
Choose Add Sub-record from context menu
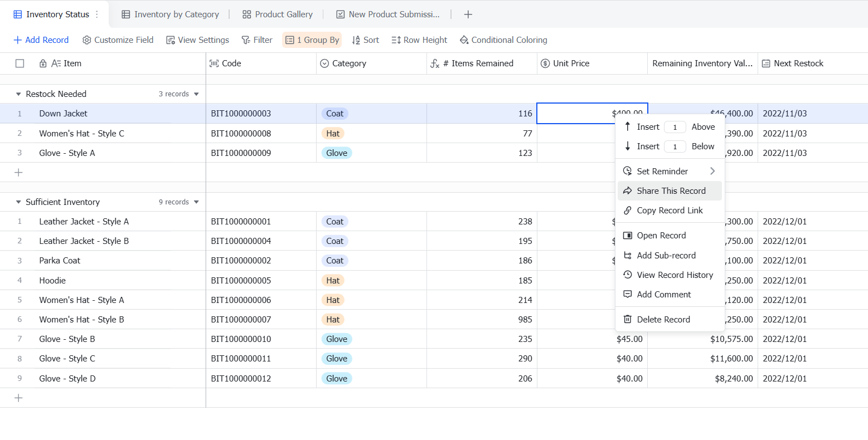click(x=670, y=256)
